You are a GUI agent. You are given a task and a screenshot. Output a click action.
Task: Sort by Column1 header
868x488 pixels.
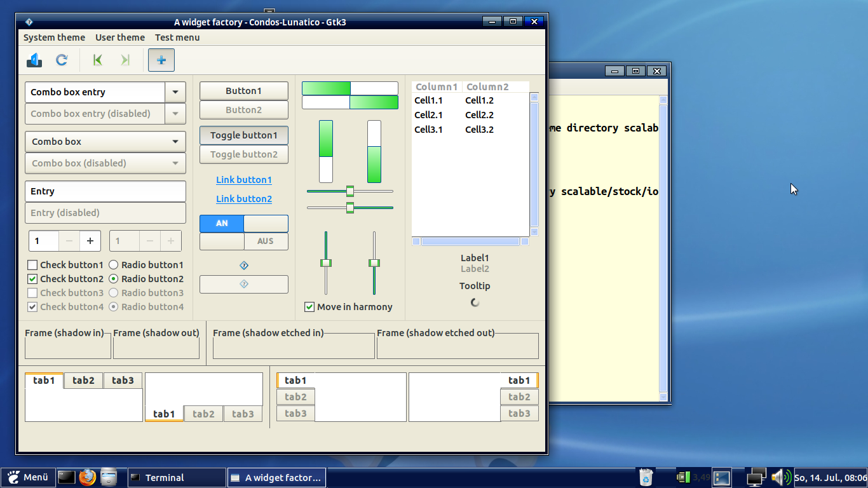[x=437, y=87]
